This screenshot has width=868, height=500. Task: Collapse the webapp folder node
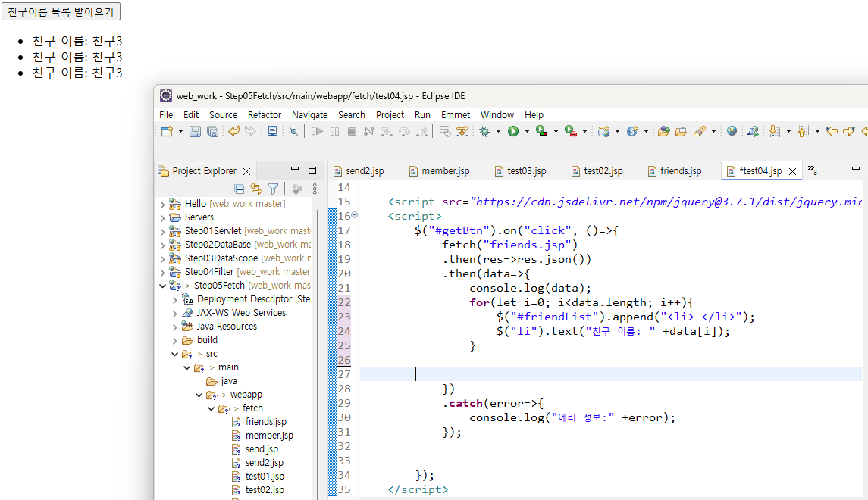click(x=199, y=395)
